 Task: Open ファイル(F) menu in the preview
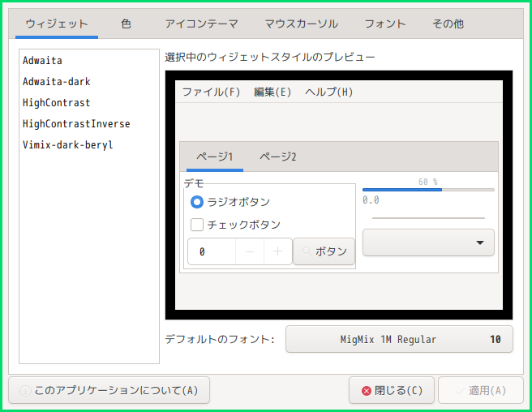[x=211, y=92]
